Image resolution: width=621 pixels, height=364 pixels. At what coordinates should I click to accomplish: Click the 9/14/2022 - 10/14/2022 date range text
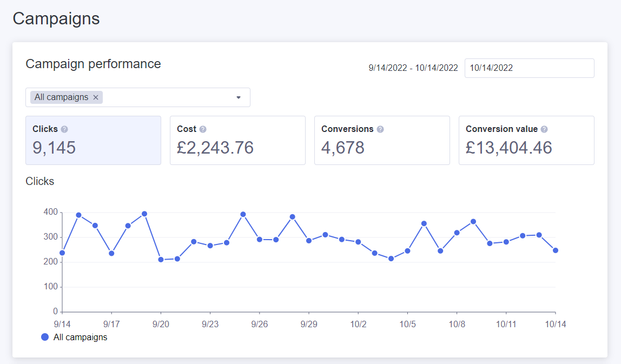click(x=413, y=68)
